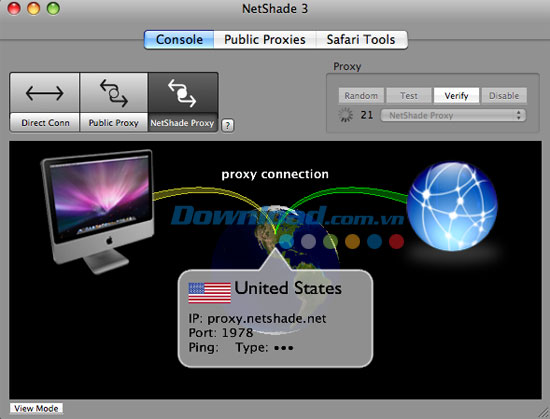Click the NetShade Proxy label button
Image resolution: width=550 pixels, height=419 pixels.
point(183,123)
